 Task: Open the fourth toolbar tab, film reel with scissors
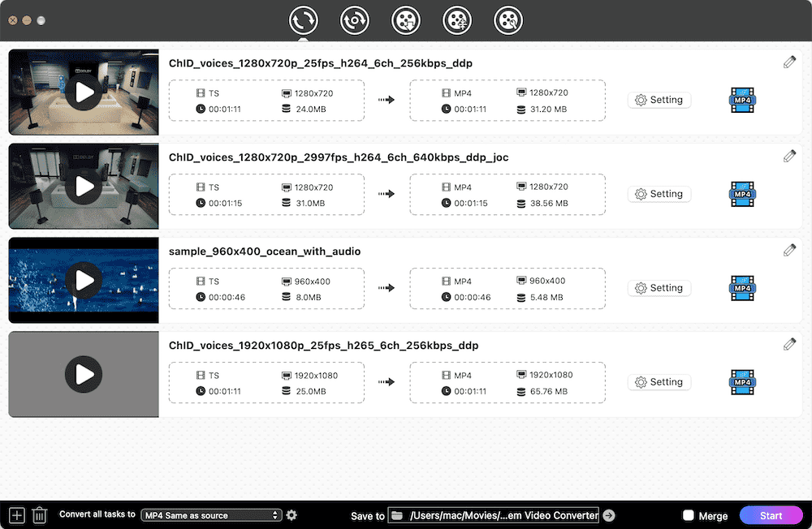pyautogui.click(x=457, y=21)
